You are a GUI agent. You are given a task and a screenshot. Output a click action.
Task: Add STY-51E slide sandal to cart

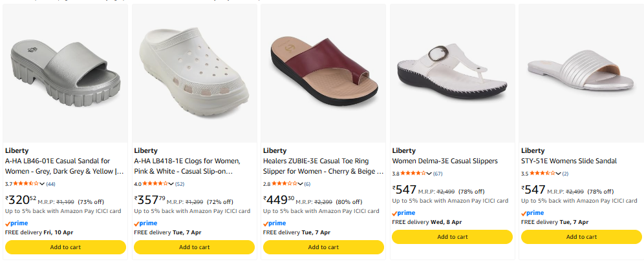tap(581, 236)
